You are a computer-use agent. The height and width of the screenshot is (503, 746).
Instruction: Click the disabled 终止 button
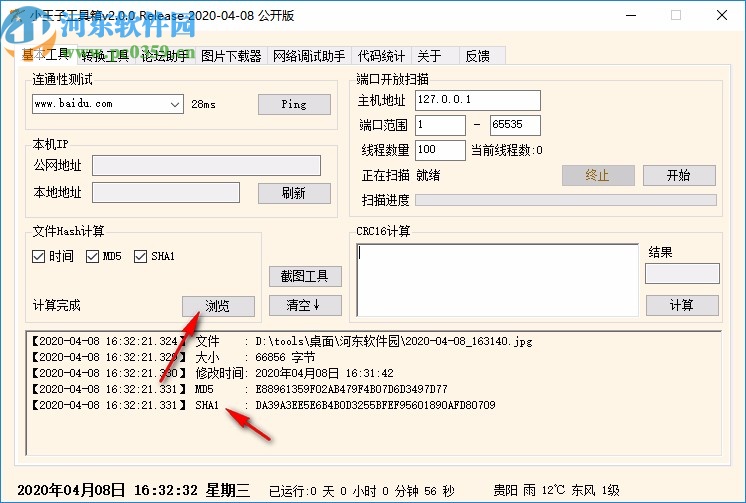(598, 176)
